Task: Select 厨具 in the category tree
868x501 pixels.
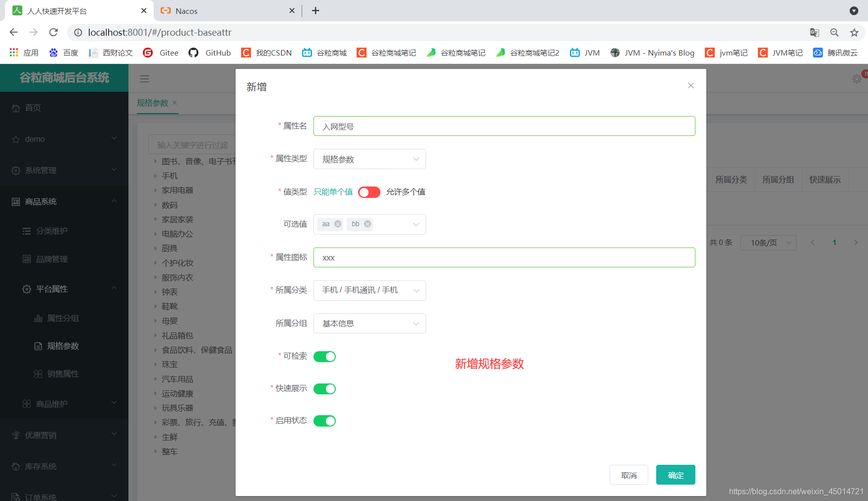Action: pyautogui.click(x=170, y=249)
